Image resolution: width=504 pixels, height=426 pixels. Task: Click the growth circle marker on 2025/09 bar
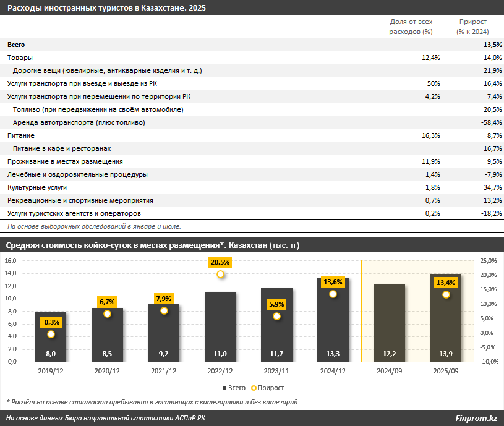tap(446, 295)
